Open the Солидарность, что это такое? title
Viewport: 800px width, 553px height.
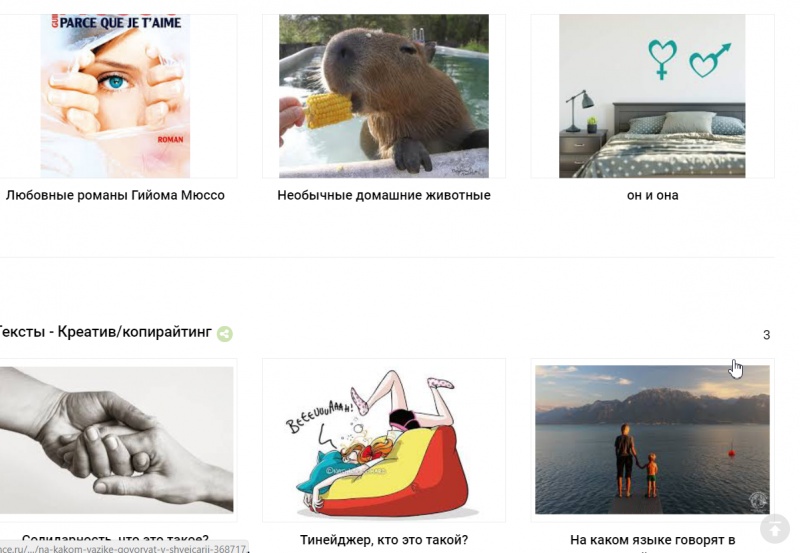(115, 539)
